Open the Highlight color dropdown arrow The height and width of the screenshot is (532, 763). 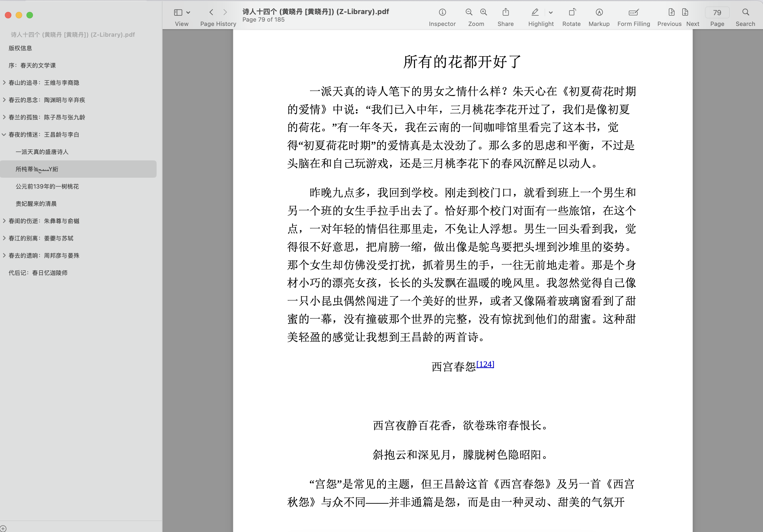pos(551,13)
